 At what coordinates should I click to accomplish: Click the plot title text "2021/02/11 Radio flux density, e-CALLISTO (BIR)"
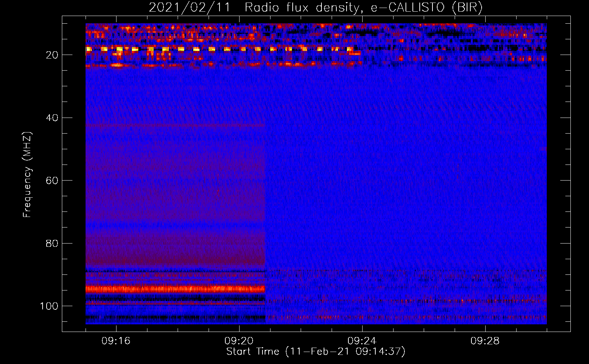pyautogui.click(x=316, y=7)
